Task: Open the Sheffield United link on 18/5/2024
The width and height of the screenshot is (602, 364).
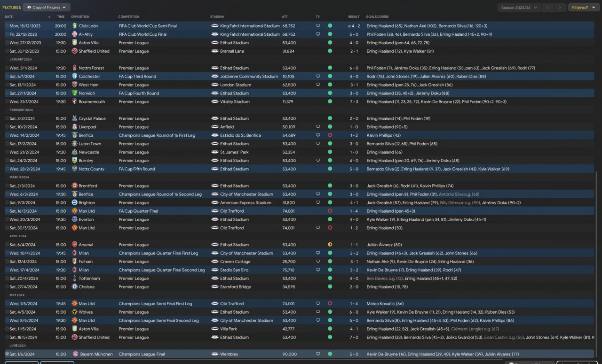Action: pyautogui.click(x=94, y=337)
